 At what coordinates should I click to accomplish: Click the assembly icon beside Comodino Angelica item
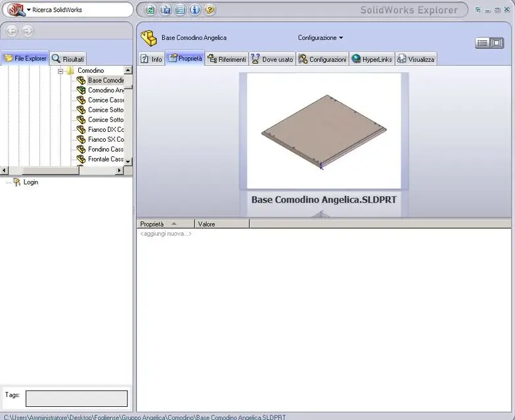click(81, 91)
